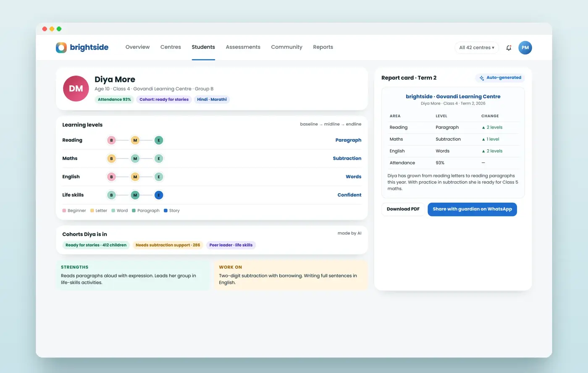Select English midline M marker
Viewport: 588px width, 373px height.
tap(135, 177)
